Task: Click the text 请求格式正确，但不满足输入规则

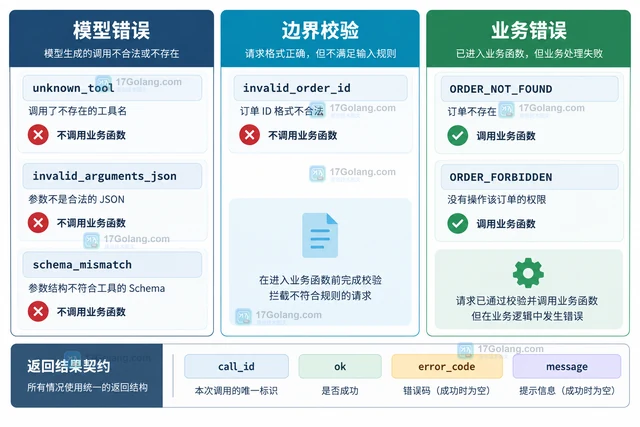Action: tap(320, 53)
